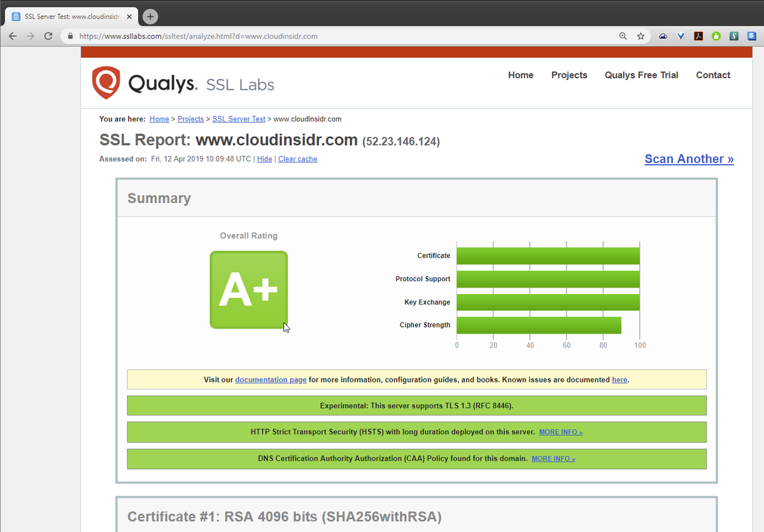Click the blue diamond extension icon

point(681,36)
